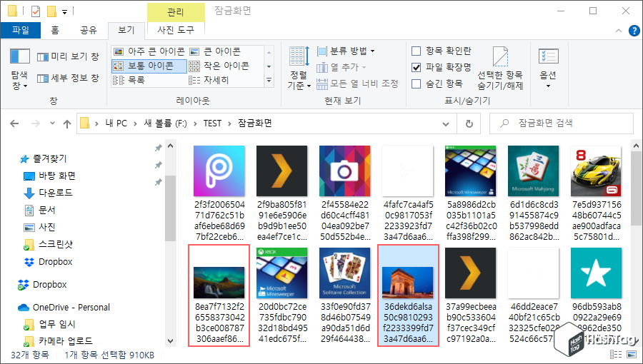Image resolution: width=643 pixels, height=364 pixels.
Task: Open the 옵션 options button
Action: coord(548,68)
